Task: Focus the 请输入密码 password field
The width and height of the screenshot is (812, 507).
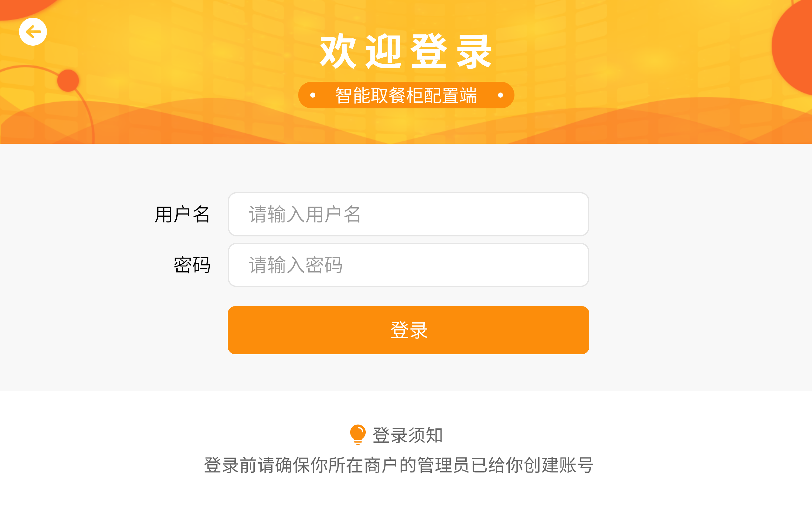Action: pyautogui.click(x=408, y=265)
